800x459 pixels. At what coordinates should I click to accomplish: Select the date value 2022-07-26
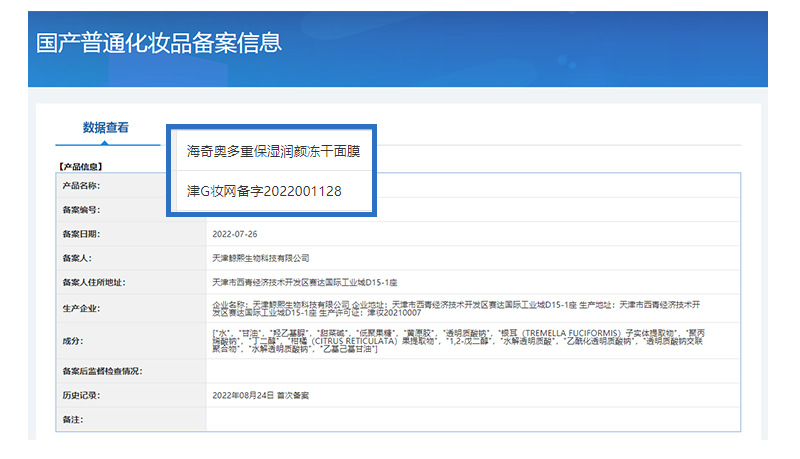[x=235, y=234]
